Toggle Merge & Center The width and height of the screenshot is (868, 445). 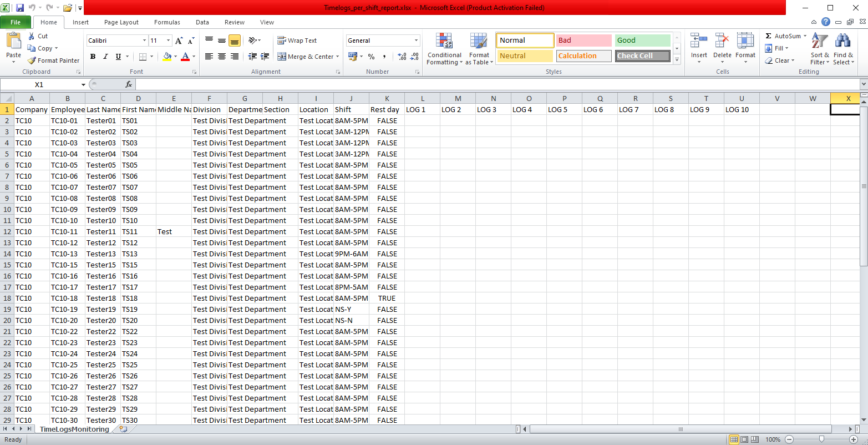point(305,57)
